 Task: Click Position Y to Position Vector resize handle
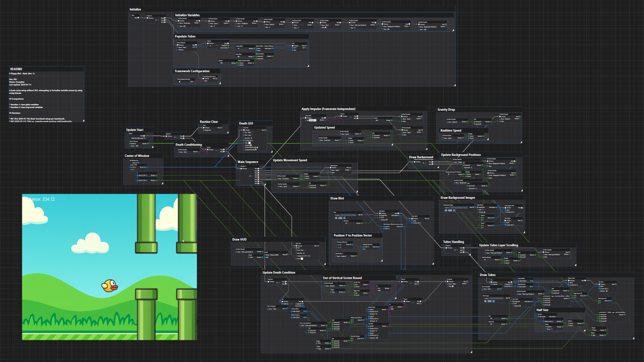[381, 260]
